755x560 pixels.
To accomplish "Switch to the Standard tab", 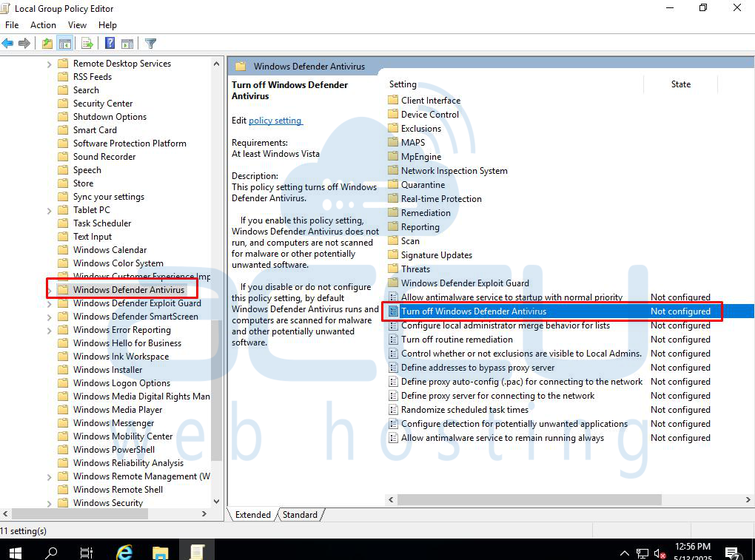I will 300,515.
